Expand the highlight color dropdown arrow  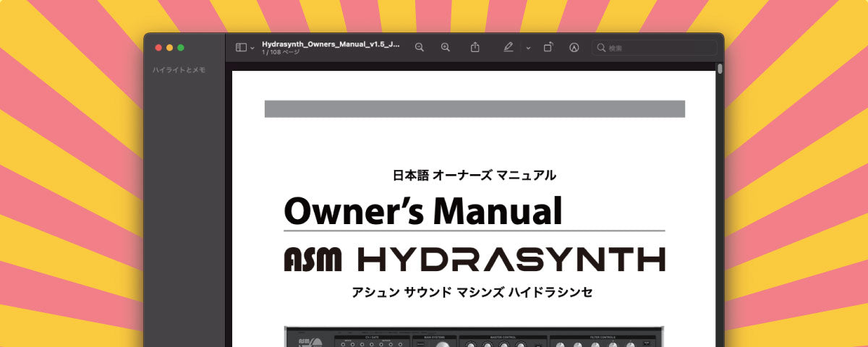[528, 48]
